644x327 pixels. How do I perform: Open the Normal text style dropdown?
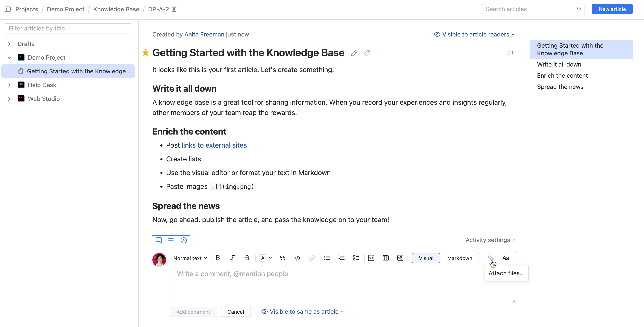click(190, 258)
